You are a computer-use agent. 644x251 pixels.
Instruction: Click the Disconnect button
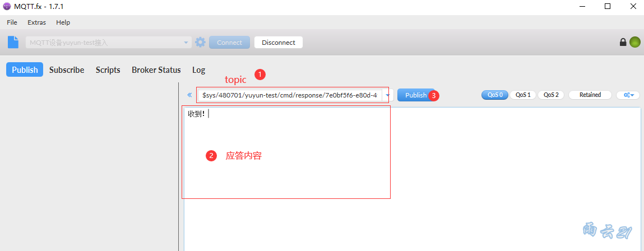pos(279,43)
